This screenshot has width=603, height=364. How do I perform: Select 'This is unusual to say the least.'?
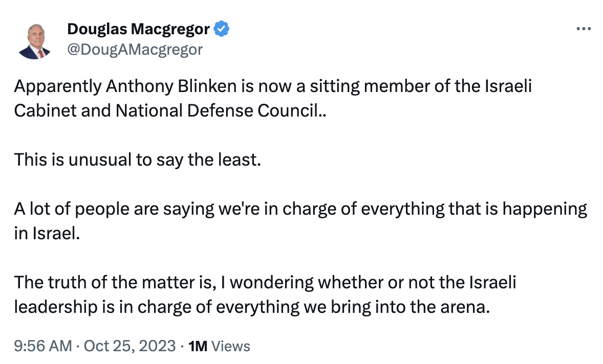tap(138, 160)
